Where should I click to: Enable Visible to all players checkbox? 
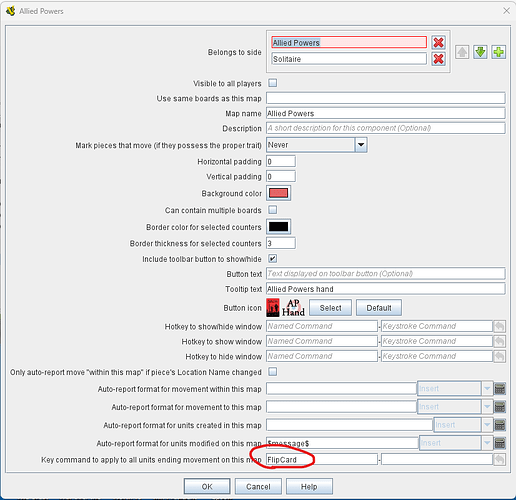click(x=273, y=83)
